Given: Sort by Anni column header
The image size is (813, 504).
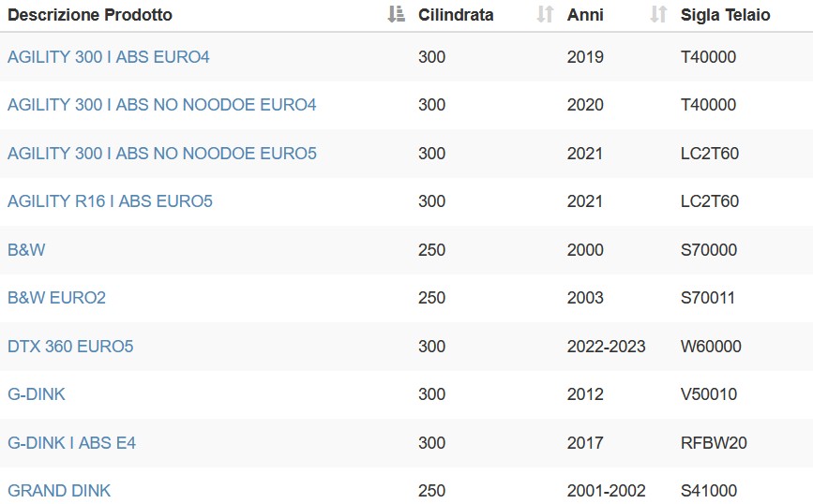Looking at the screenshot, I should [585, 14].
